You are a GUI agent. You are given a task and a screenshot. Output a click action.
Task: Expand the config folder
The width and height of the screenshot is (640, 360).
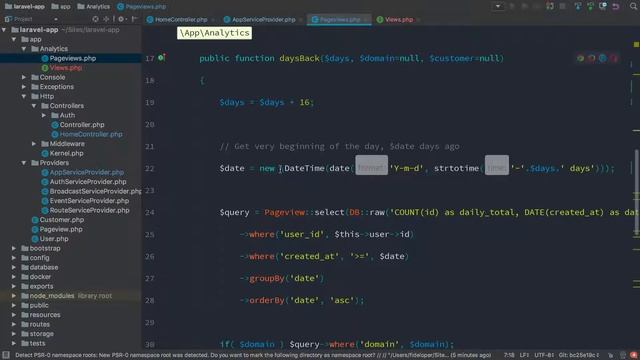(14, 258)
